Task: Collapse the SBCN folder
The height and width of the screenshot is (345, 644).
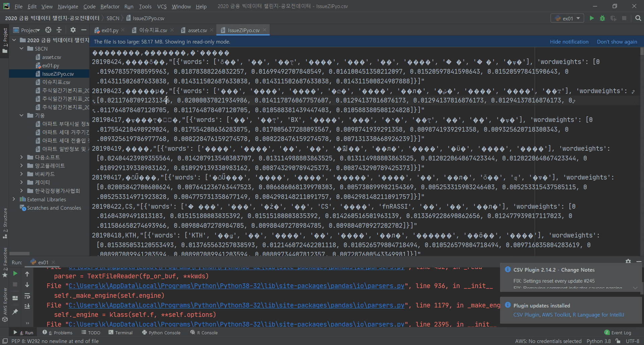Action: click(21, 49)
